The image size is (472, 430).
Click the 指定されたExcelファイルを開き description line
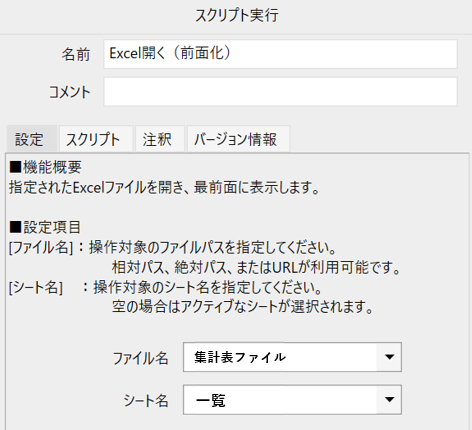point(164,187)
